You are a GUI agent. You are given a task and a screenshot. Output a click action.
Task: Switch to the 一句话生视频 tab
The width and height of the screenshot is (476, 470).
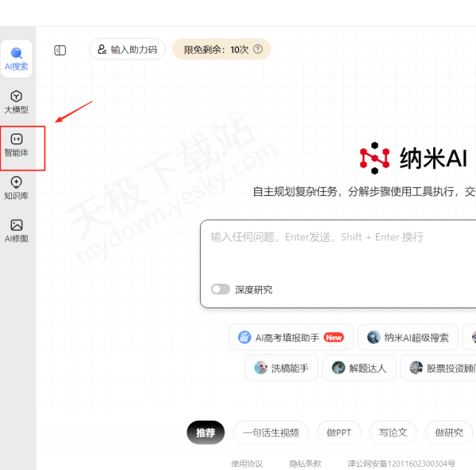[271, 432]
